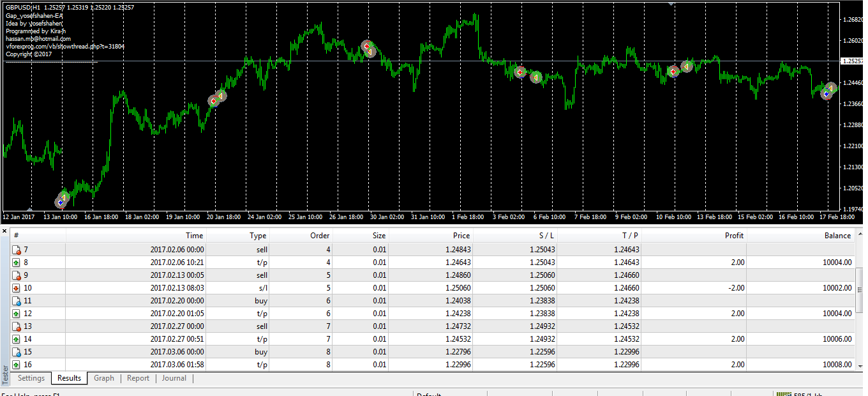This screenshot has width=868, height=396.
Task: Click the price 1.22796 on row 15
Action: [x=458, y=352]
